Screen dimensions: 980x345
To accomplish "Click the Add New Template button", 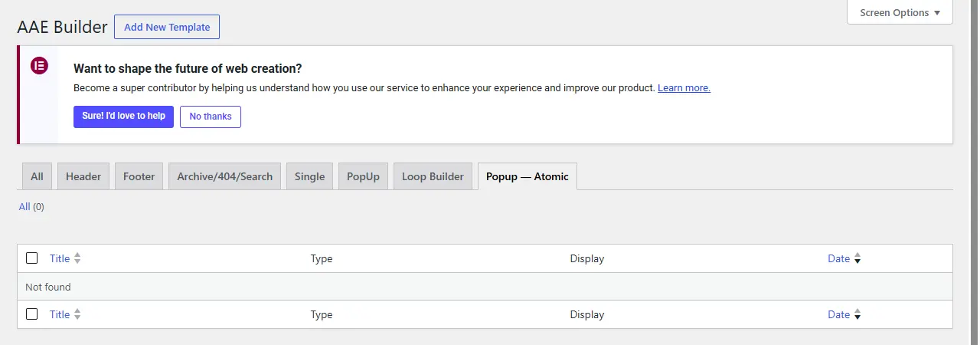I will [x=167, y=27].
